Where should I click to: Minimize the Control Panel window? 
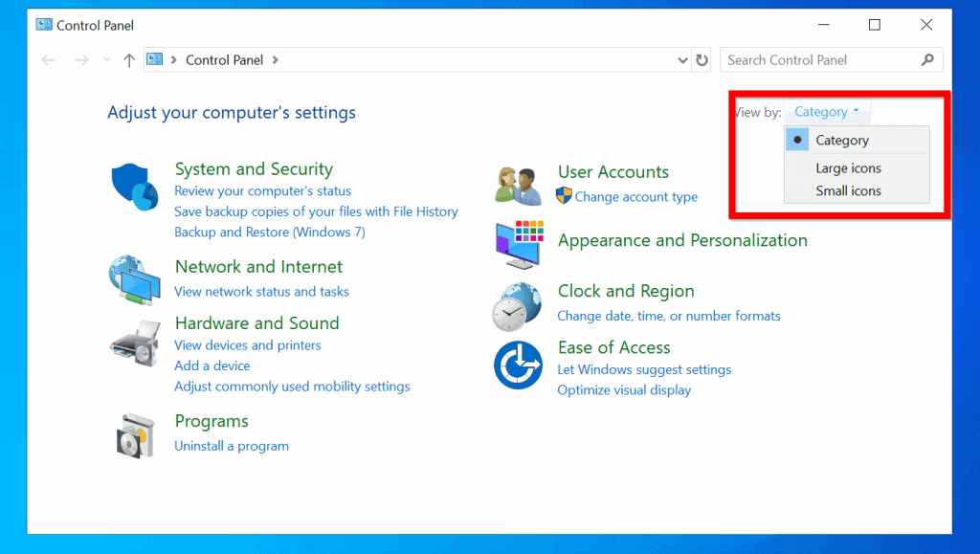coord(824,25)
